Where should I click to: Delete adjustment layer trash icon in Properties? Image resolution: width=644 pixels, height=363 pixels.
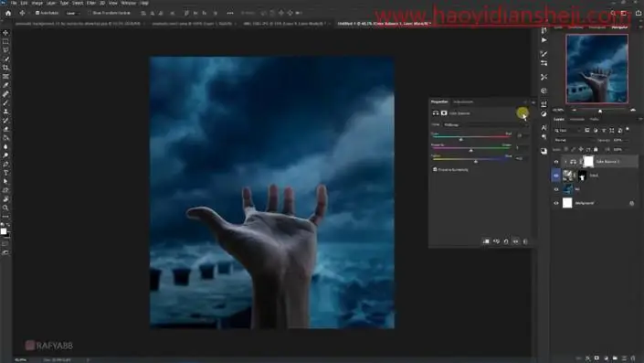[x=525, y=241]
